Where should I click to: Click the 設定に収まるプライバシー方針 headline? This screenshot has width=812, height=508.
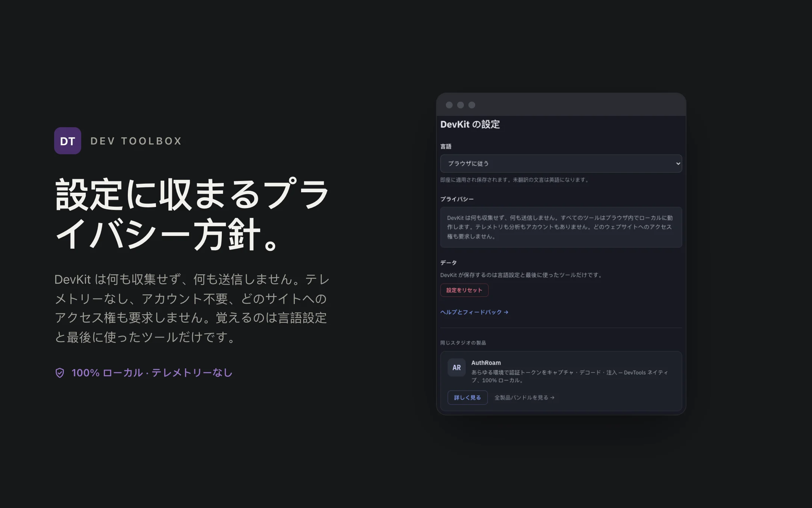point(192,214)
